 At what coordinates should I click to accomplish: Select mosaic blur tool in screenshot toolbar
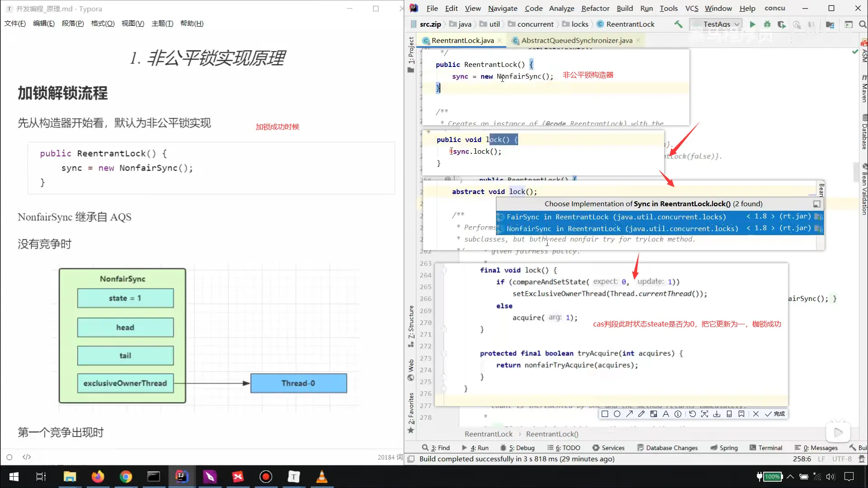click(654, 414)
